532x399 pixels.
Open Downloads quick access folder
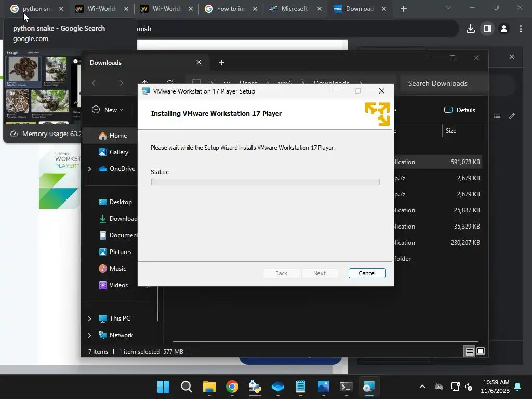click(118, 219)
